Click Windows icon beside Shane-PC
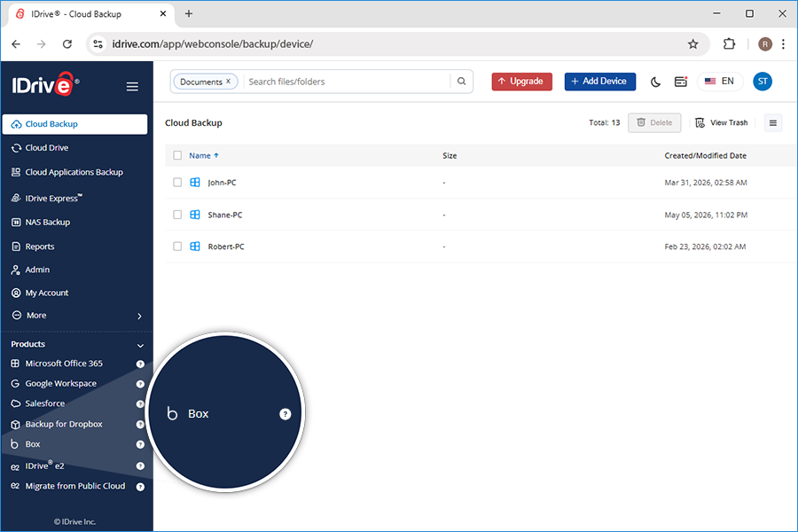The image size is (798, 532). pos(195,215)
